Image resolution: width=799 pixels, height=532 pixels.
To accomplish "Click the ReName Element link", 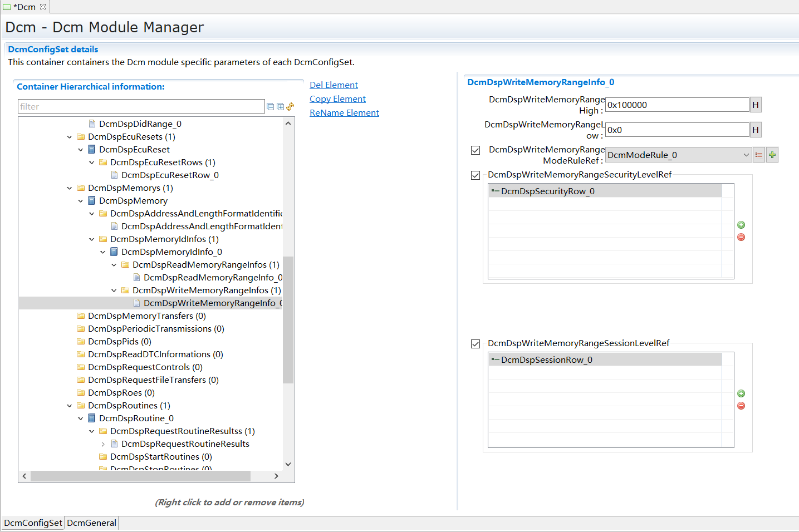I will [344, 112].
